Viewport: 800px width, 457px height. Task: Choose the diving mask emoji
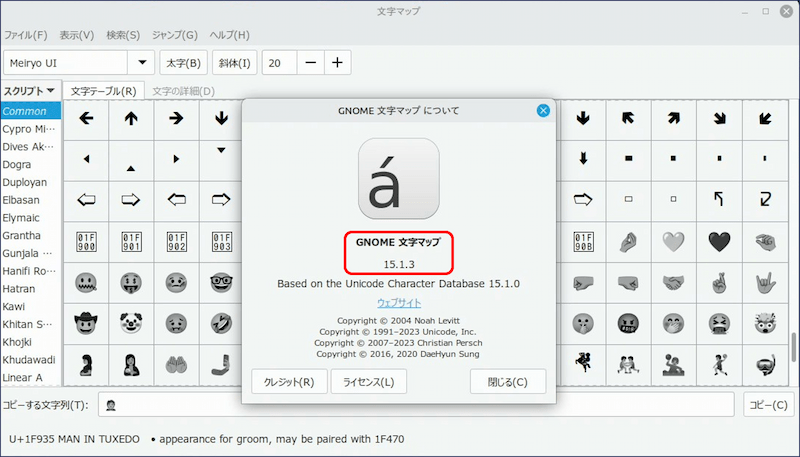point(765,362)
